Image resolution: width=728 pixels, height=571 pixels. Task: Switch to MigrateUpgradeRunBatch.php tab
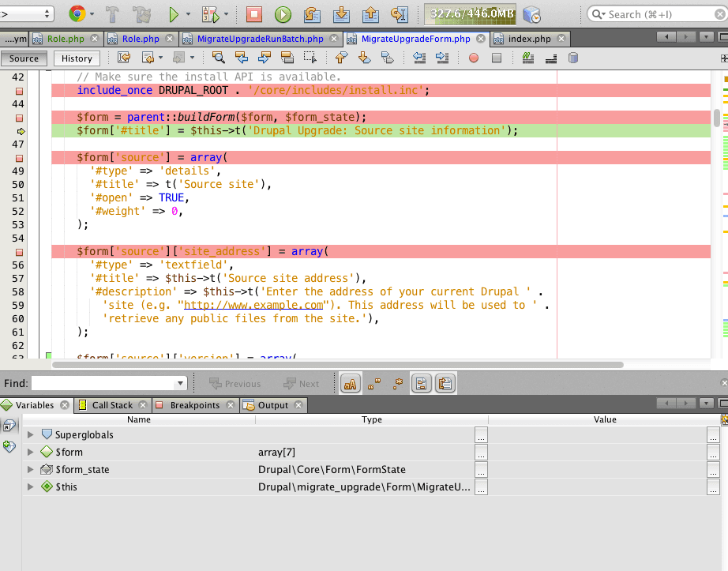click(260, 39)
